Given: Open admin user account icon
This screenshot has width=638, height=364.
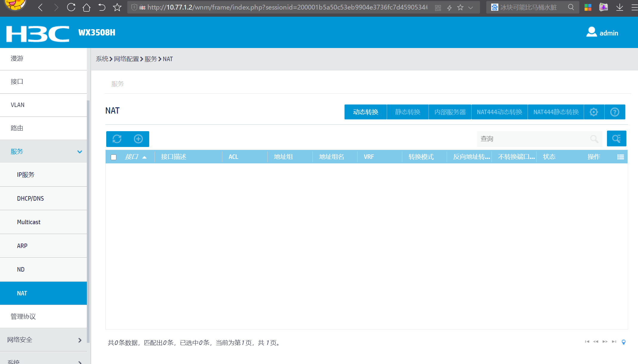Looking at the screenshot, I should (x=591, y=32).
